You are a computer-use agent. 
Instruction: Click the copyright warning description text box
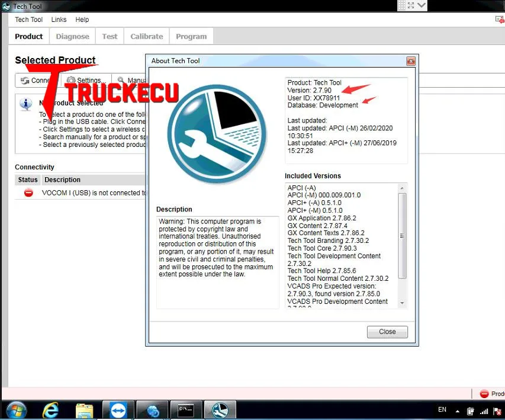pos(218,262)
